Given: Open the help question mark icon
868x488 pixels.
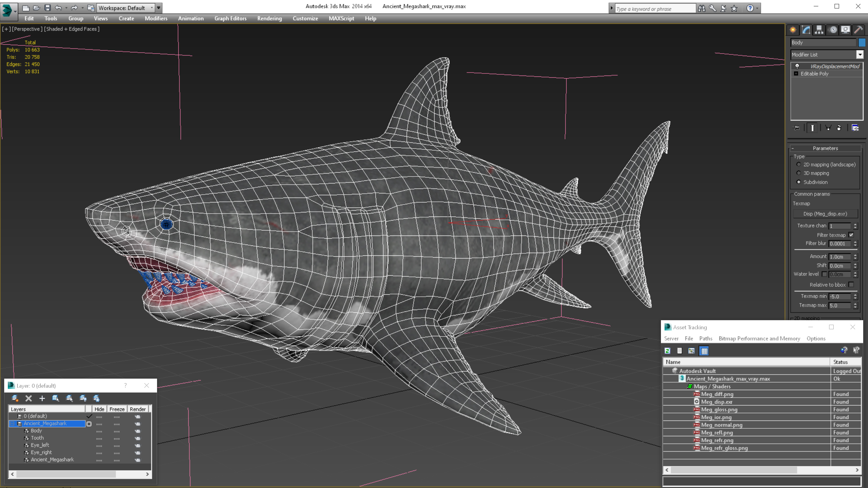Looking at the screenshot, I should (x=750, y=8).
